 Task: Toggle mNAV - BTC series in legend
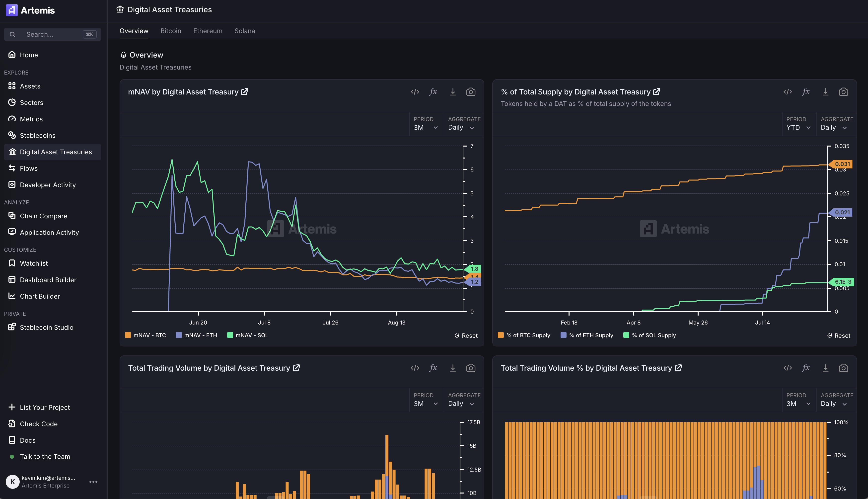click(x=145, y=335)
